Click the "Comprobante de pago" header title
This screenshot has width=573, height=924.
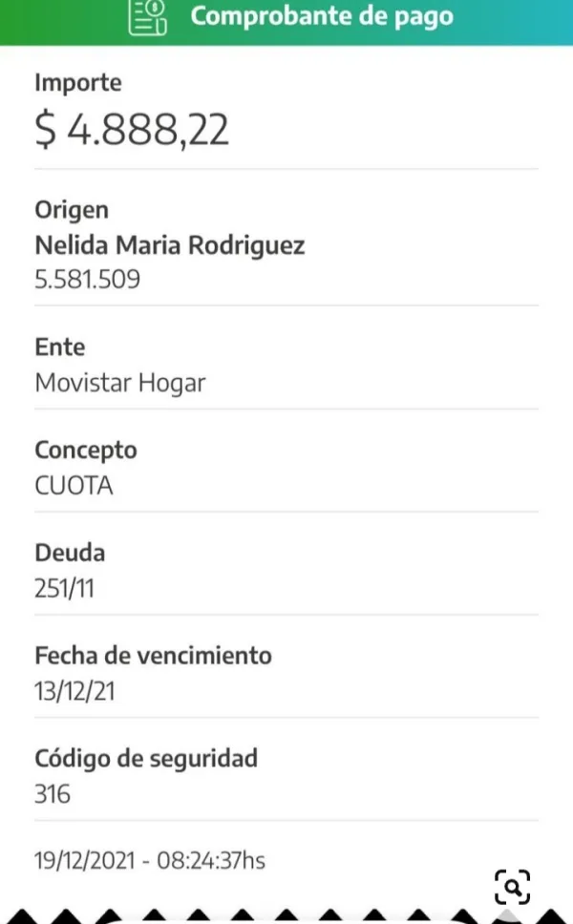coord(322,16)
